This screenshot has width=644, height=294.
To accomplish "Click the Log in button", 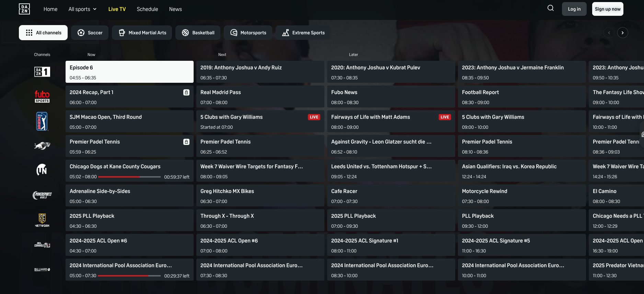I will [x=574, y=9].
